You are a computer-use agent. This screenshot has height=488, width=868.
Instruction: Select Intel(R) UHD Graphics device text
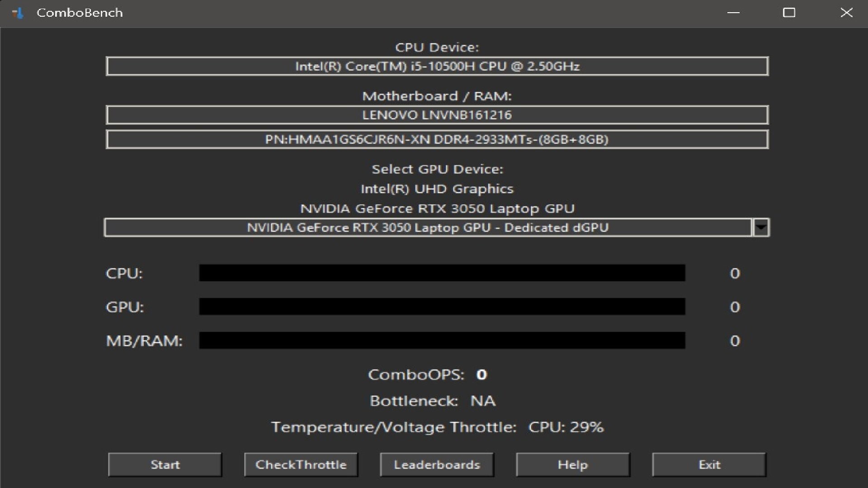[x=437, y=189]
